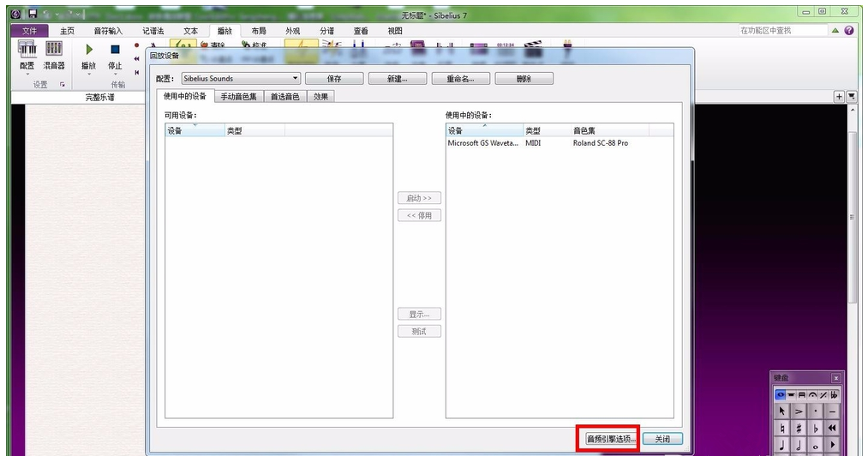The width and height of the screenshot is (868, 456).
Task: Click the 重命名... button
Action: (x=461, y=79)
